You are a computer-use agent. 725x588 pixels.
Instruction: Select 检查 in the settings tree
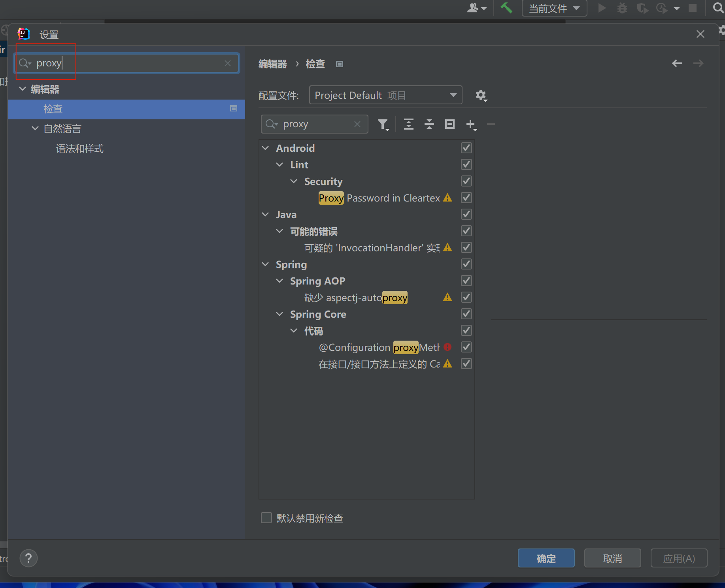tap(126, 109)
